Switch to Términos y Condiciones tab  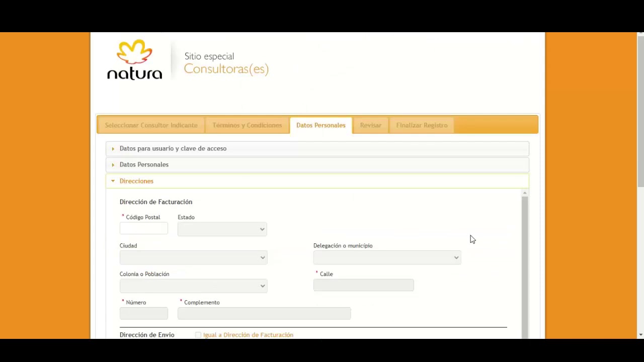coord(247,125)
